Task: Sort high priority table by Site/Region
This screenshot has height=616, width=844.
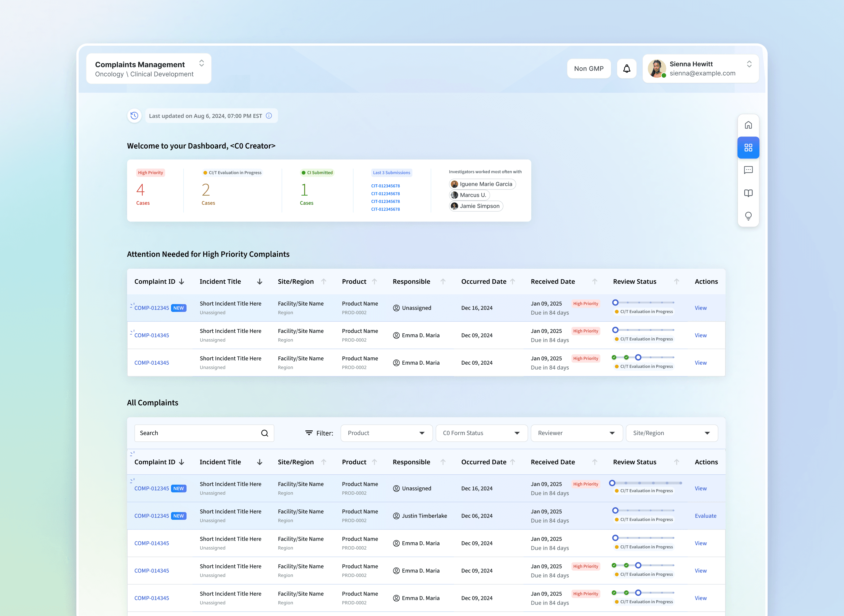Action: (x=323, y=281)
